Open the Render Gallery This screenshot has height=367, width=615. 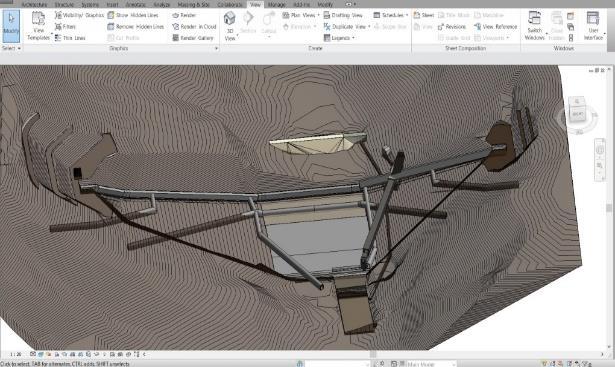[193, 38]
